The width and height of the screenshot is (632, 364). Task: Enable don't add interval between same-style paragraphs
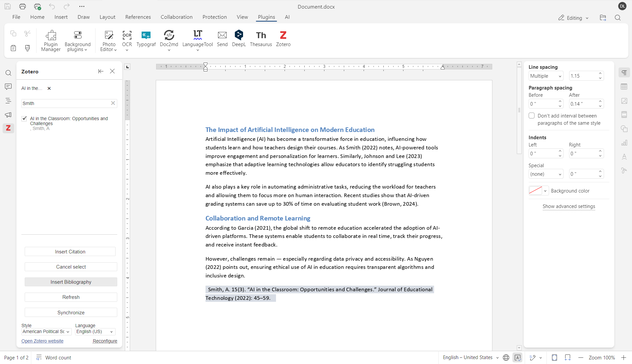532,116
